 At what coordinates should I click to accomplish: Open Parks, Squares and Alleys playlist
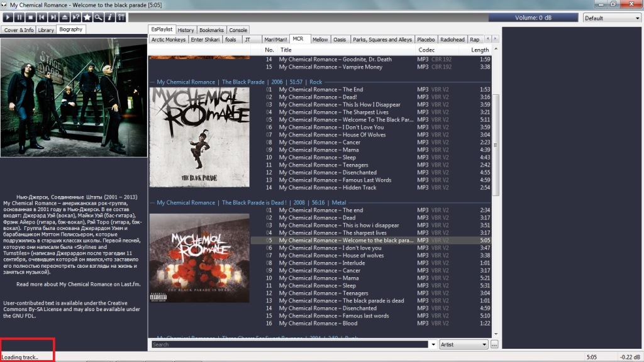coord(382,40)
